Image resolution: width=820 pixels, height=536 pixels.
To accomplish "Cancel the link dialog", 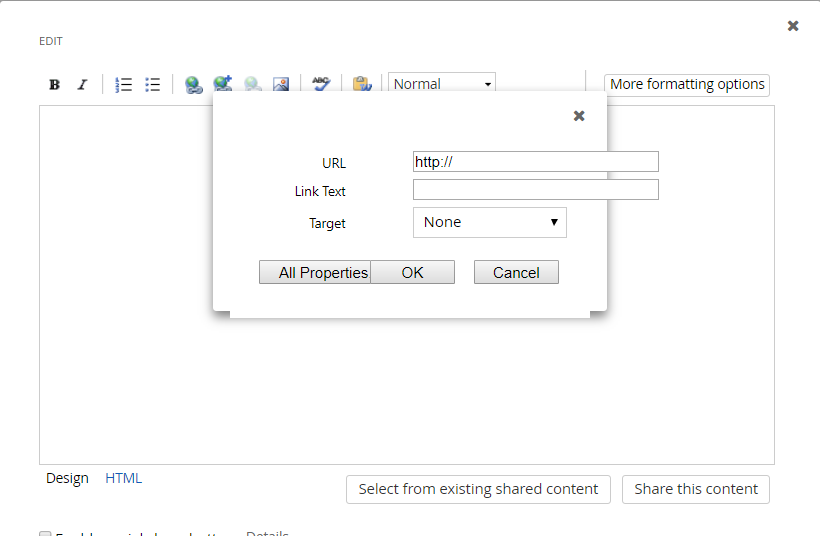I will (x=516, y=272).
